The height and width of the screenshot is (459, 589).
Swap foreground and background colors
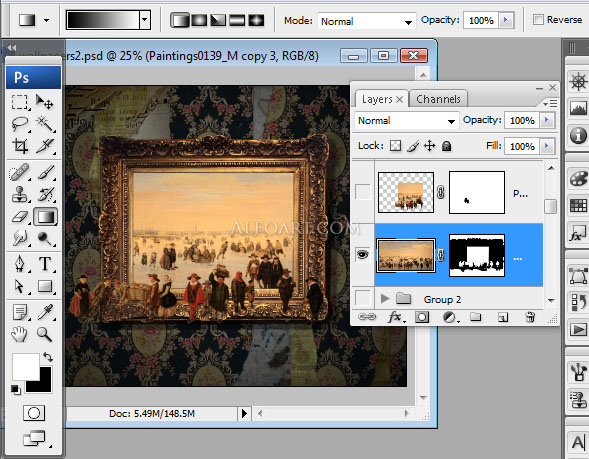coord(48,356)
